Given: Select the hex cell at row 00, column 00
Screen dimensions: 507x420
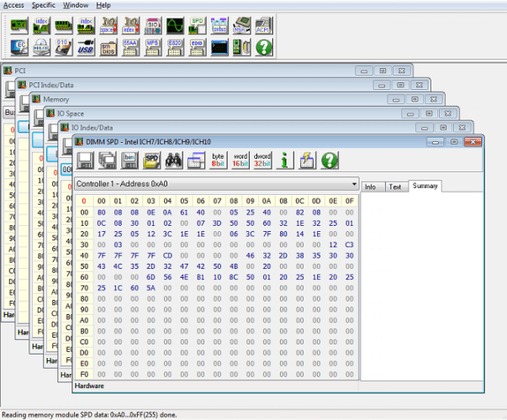Looking at the screenshot, I should pos(100,213).
